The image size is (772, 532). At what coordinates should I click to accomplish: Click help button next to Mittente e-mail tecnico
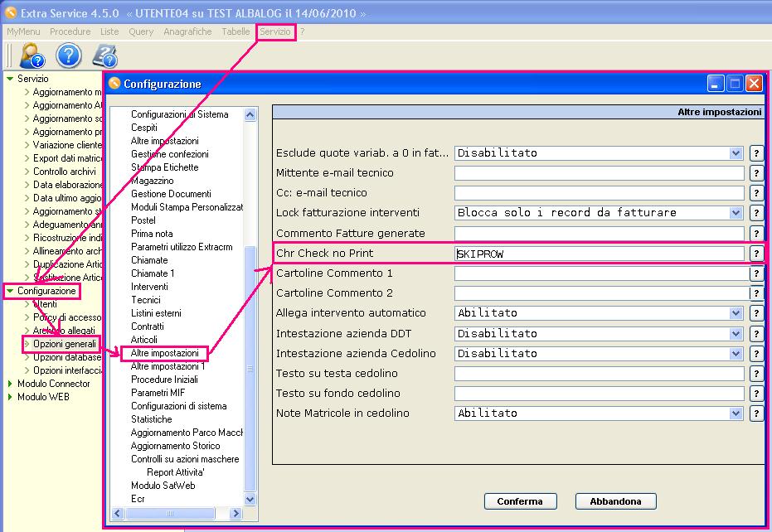point(755,173)
